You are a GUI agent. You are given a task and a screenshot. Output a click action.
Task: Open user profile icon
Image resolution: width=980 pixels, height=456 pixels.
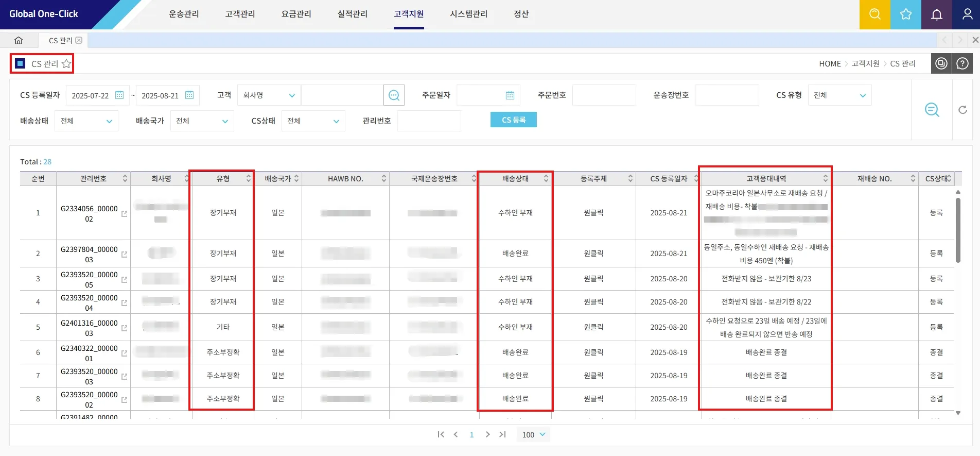pyautogui.click(x=967, y=14)
